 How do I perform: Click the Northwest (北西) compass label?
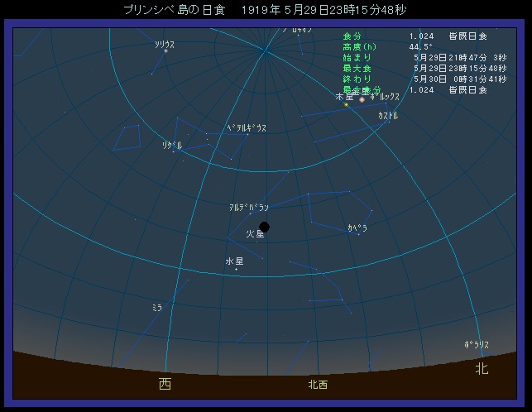[x=318, y=384]
